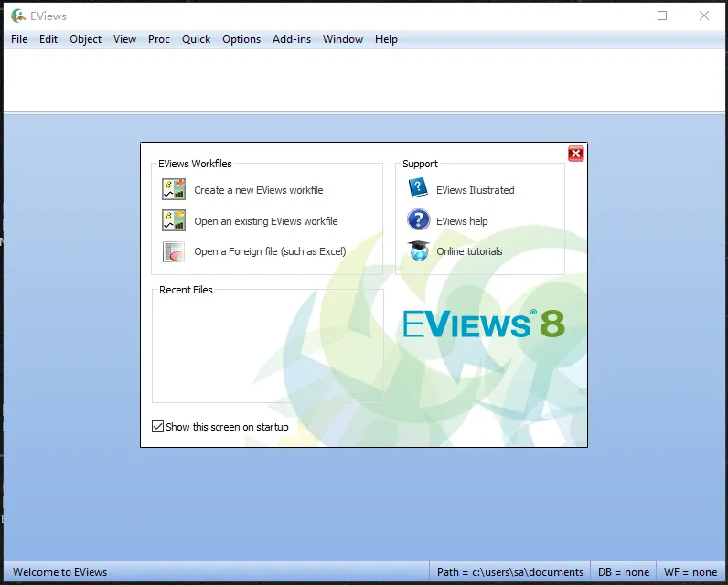Click the Welcome to EViews status text
The height and width of the screenshot is (585, 728).
59,572
